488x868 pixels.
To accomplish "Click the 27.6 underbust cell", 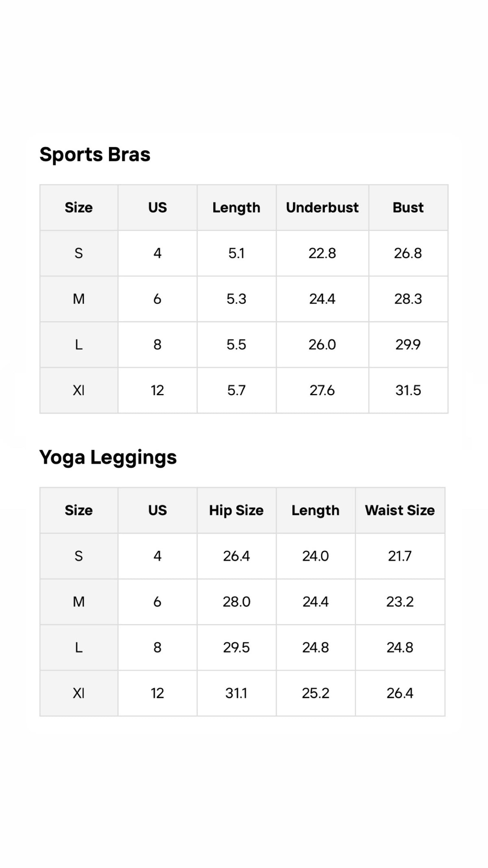I will (322, 390).
